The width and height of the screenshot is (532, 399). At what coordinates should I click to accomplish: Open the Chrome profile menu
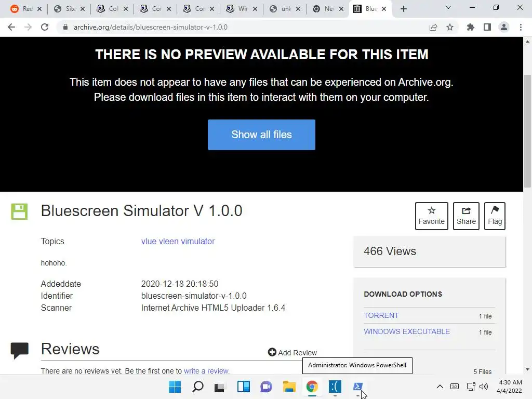[x=504, y=27]
